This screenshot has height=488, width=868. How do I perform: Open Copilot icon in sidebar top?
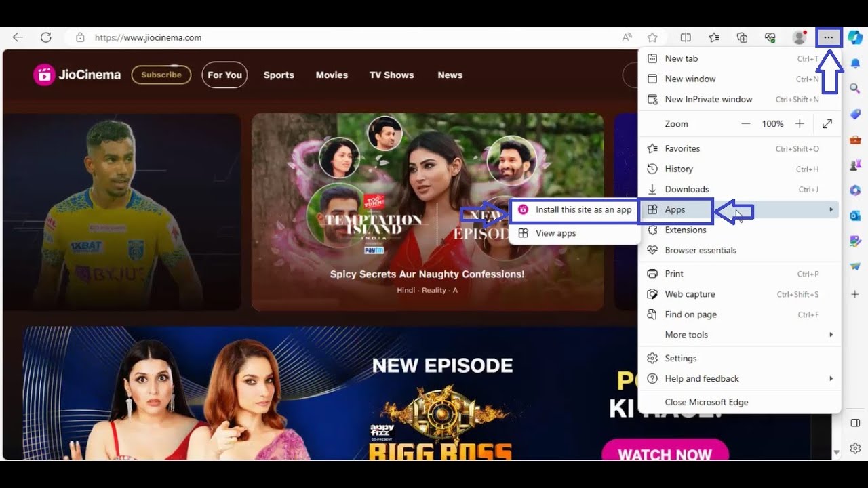tap(855, 37)
